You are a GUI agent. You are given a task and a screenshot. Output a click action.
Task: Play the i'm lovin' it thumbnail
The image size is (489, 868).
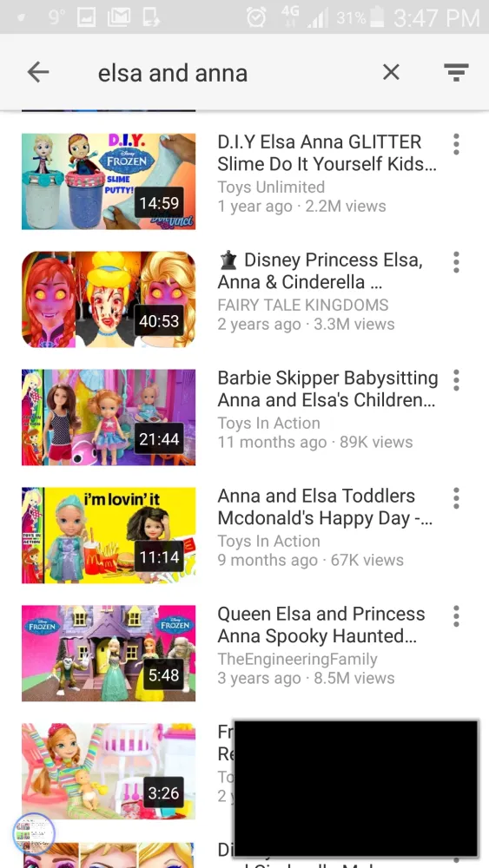click(x=109, y=535)
